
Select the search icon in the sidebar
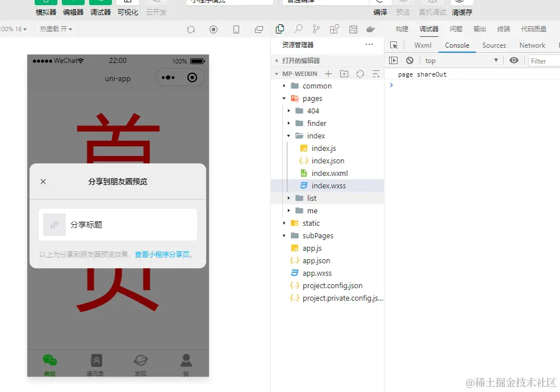[x=298, y=29]
